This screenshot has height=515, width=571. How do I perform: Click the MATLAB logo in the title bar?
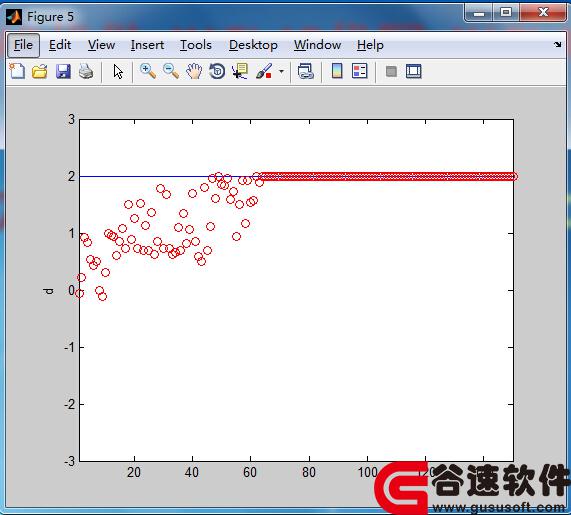14,17
